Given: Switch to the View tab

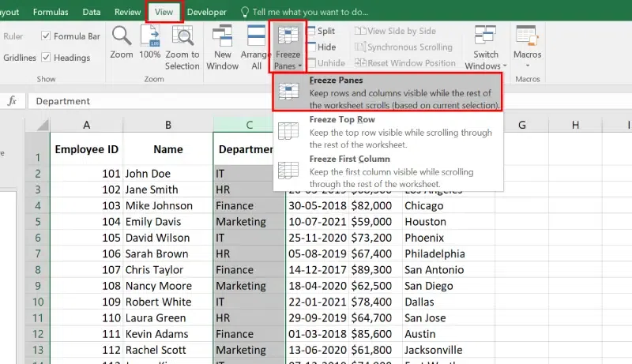Looking at the screenshot, I should tap(164, 12).
